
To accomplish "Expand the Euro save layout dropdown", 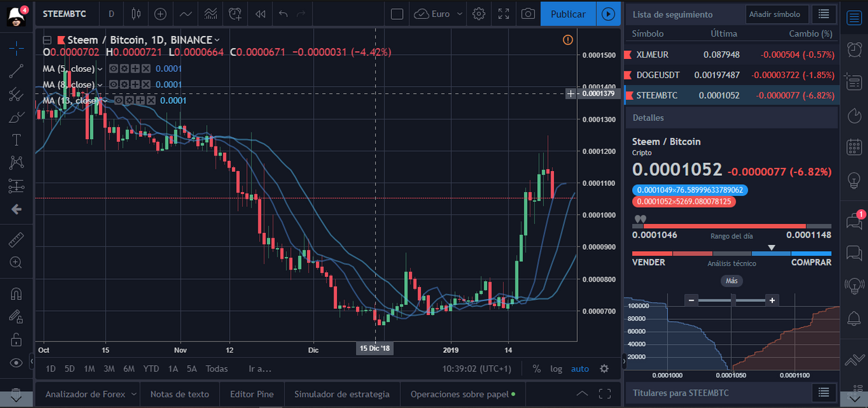I will point(460,14).
